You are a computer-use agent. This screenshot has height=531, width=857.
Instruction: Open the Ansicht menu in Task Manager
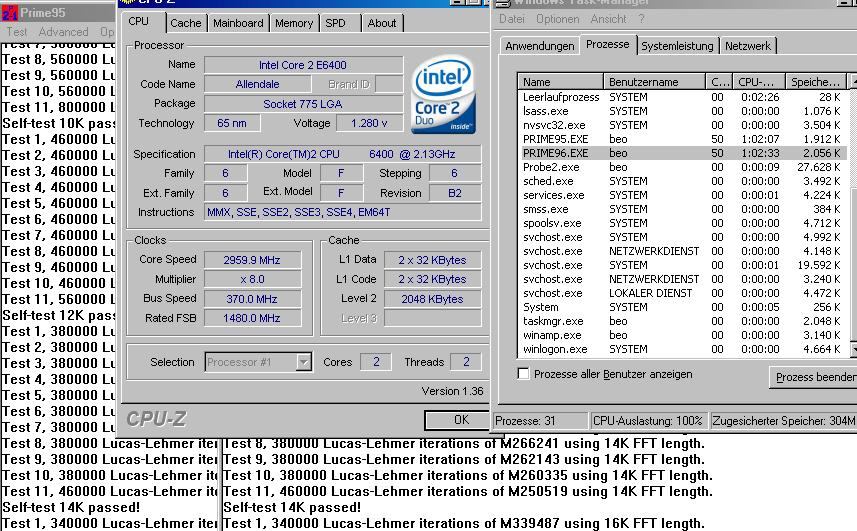click(608, 19)
